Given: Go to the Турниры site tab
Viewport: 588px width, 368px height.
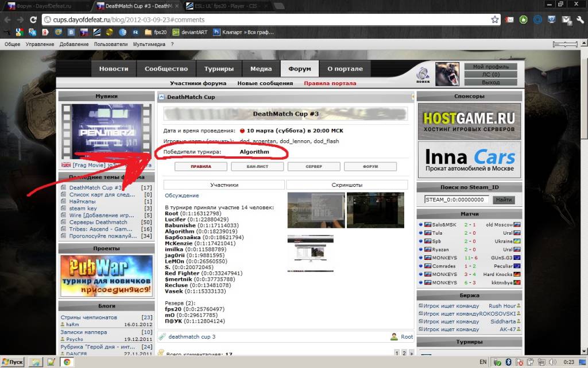Looking at the screenshot, I should pos(219,69).
